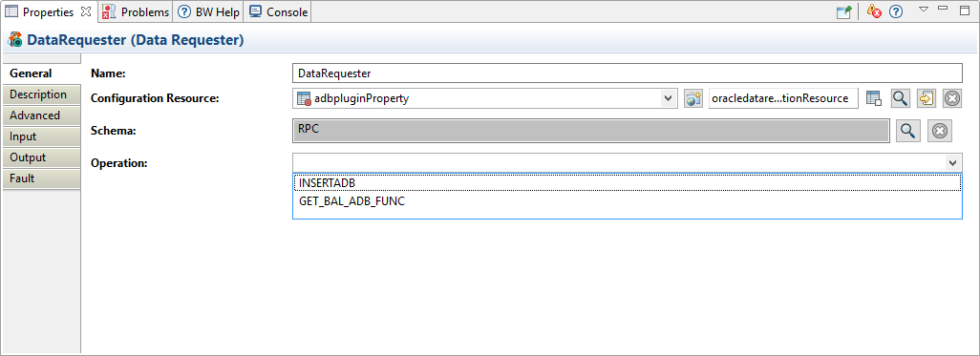Clear the configuration resource with X icon

click(952, 98)
